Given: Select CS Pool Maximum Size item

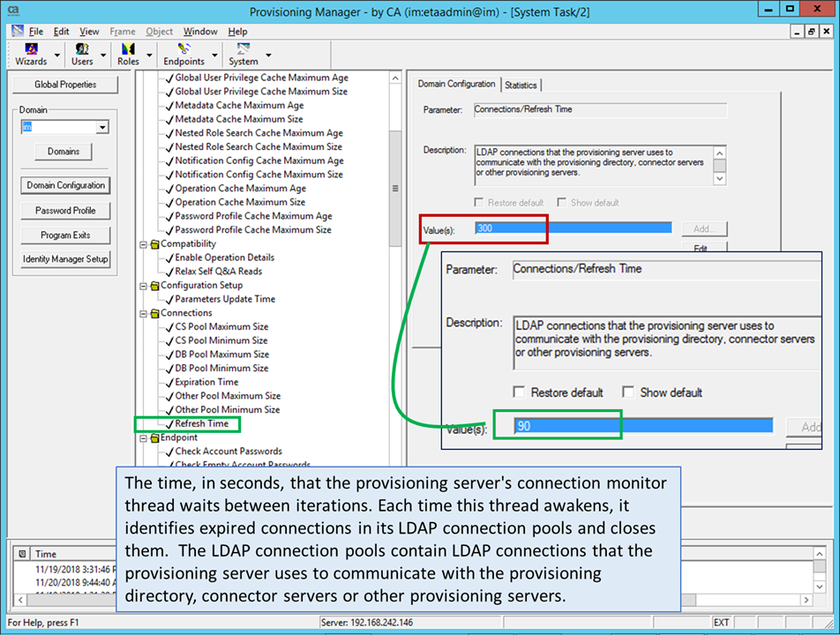Looking at the screenshot, I should (x=221, y=326).
